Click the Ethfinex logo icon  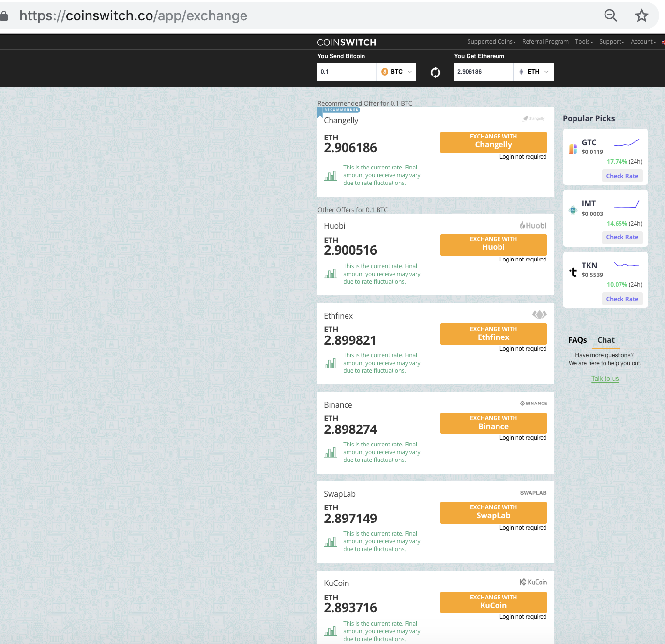coord(540,314)
